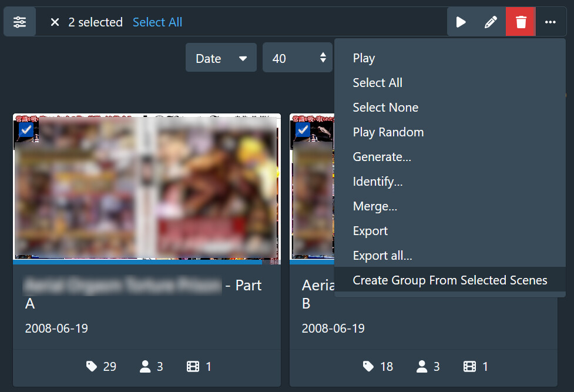Uncheck the first scene card checkbox
This screenshot has width=574, height=392.
click(x=26, y=129)
